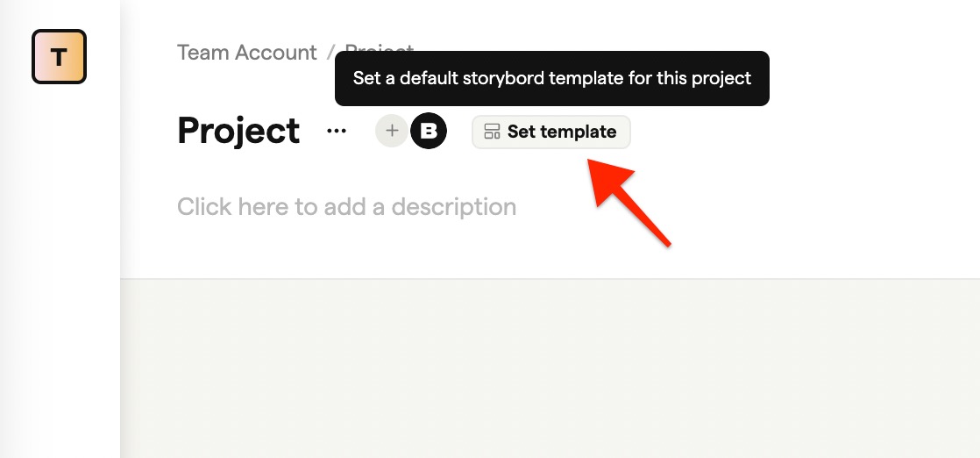Invite a teammate using the gray plus button
The height and width of the screenshot is (458, 980).
point(391,131)
